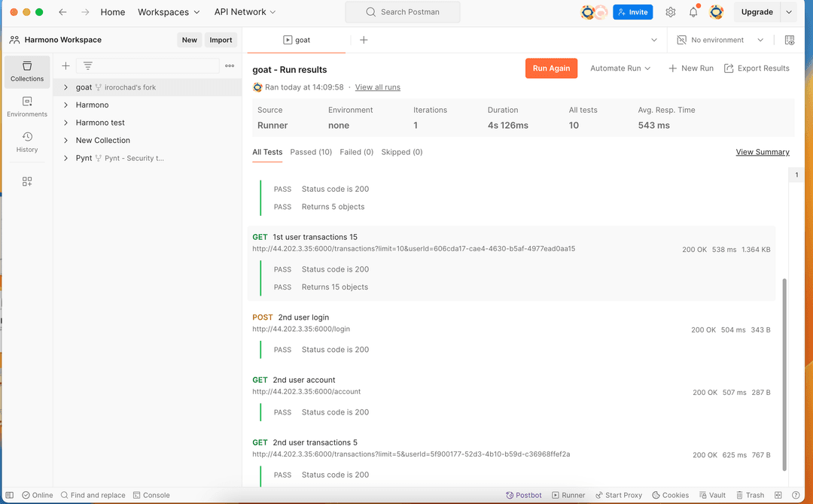Open the Automate Run dropdown
Image resolution: width=813 pixels, height=504 pixels.
point(620,68)
